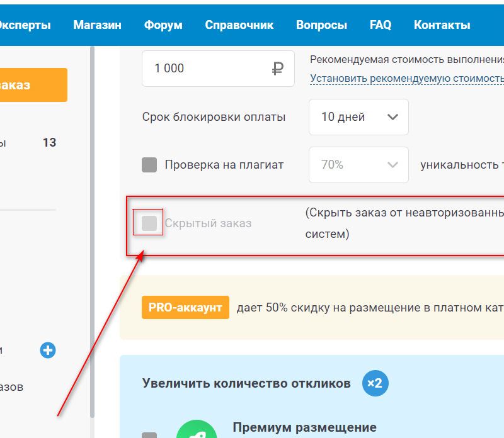This screenshot has height=438, width=504.
Task: Click the Установить рекомендуемую стоимость link
Action: [x=406, y=79]
